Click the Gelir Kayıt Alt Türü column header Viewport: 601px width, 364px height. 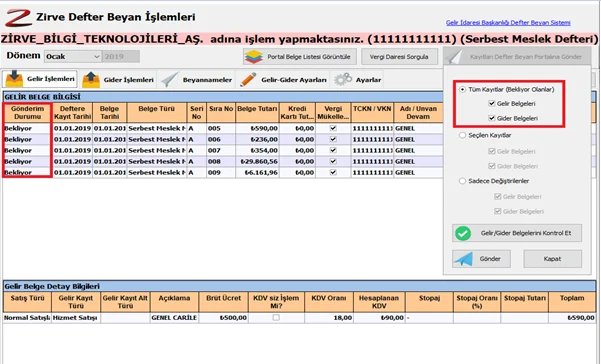pyautogui.click(x=125, y=302)
